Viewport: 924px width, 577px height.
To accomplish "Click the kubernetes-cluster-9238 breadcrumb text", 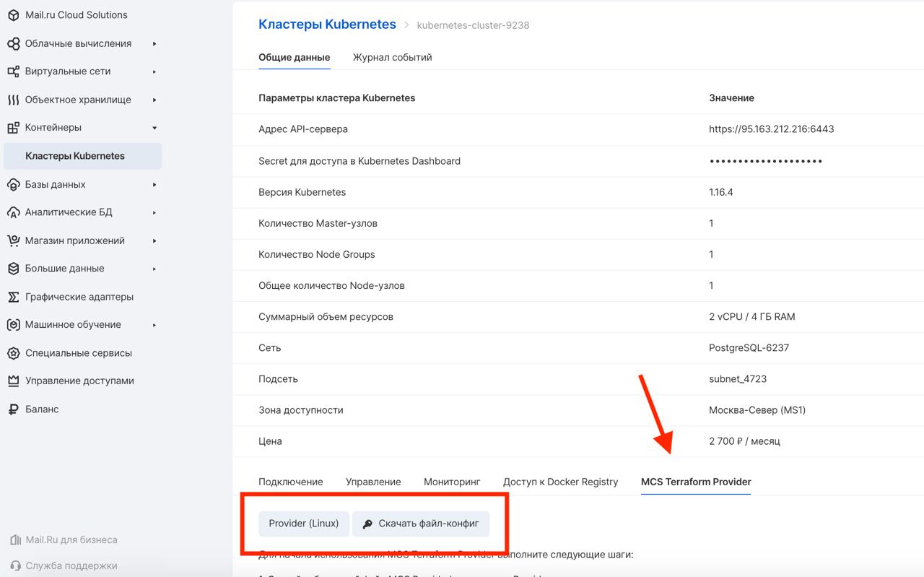I will [x=473, y=25].
